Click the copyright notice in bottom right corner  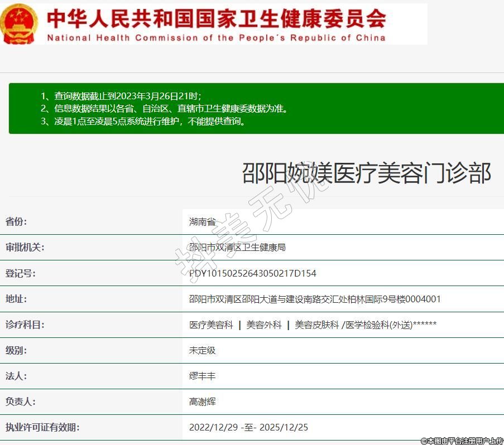coord(462,441)
